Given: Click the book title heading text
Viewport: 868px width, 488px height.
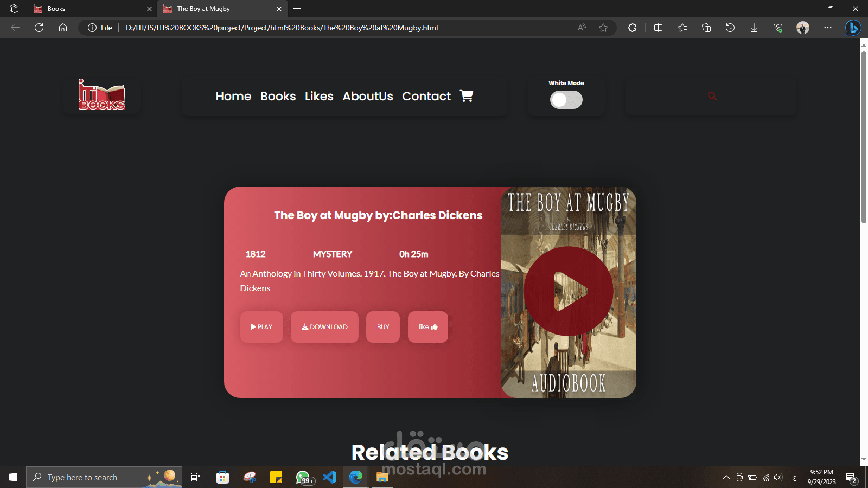Looking at the screenshot, I should click(378, 215).
